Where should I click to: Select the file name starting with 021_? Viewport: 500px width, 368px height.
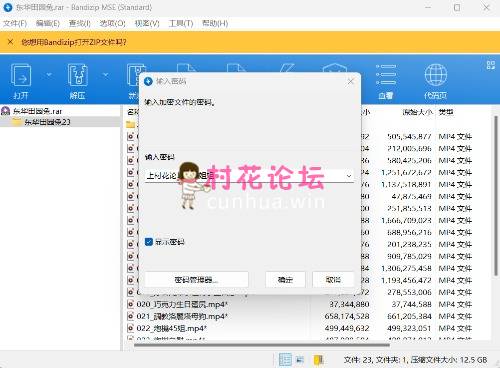182,316
